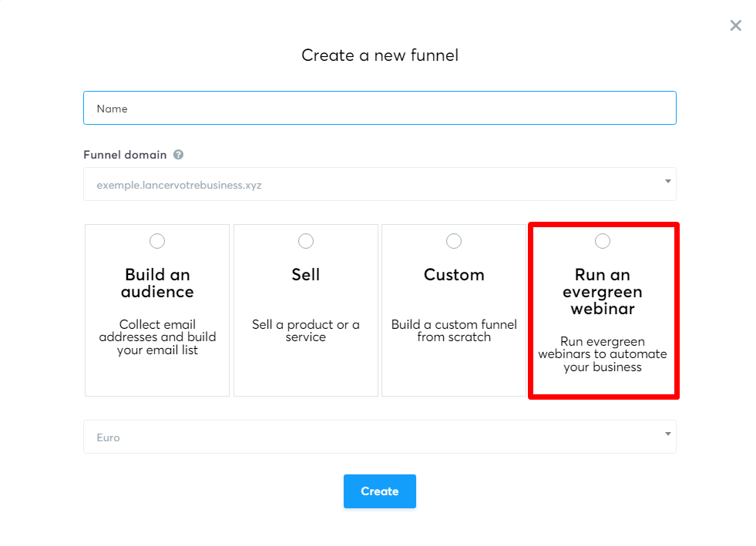Open the Funnel domain dropdown
756x546 pixels.
click(380, 184)
